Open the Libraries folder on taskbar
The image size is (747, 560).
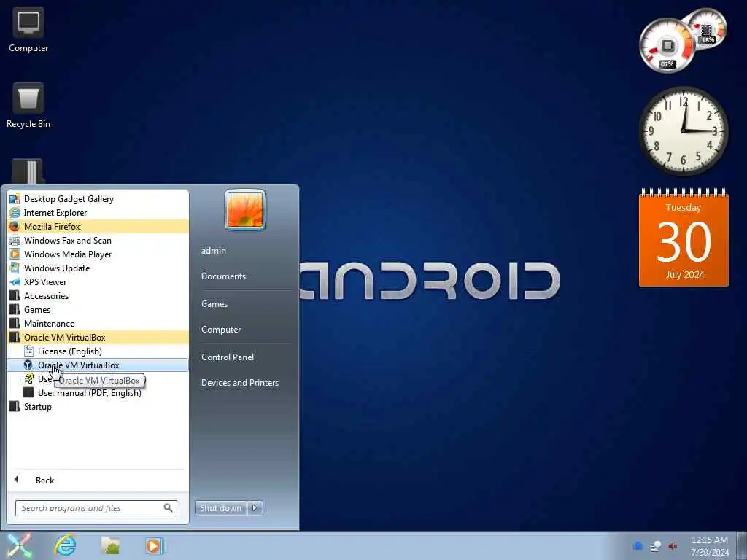(110, 545)
